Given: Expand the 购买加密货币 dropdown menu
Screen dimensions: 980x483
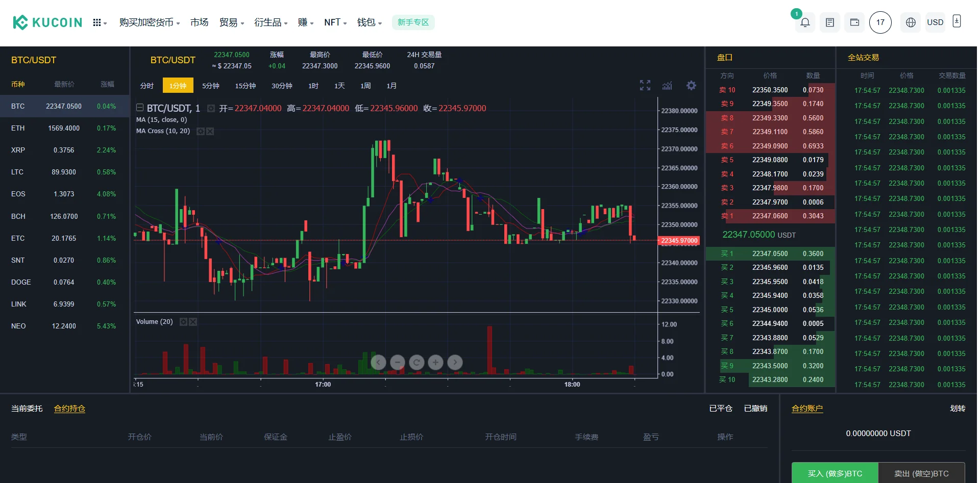Looking at the screenshot, I should click(x=149, y=22).
